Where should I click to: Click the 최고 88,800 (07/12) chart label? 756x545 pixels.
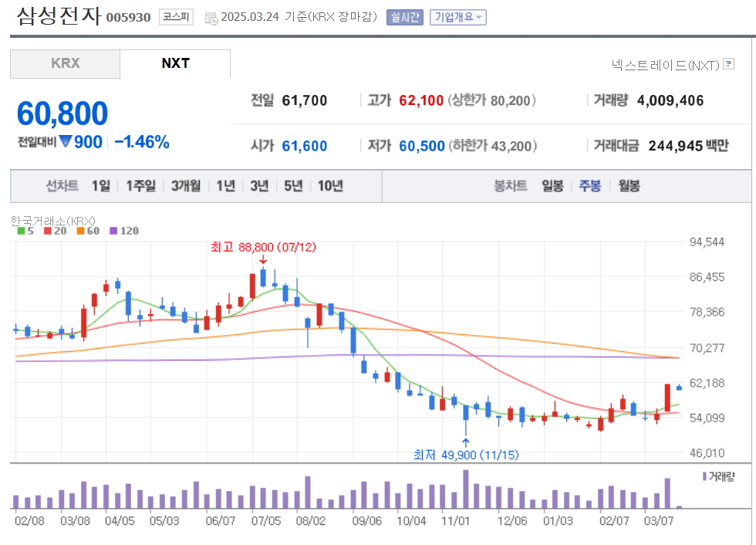click(263, 248)
